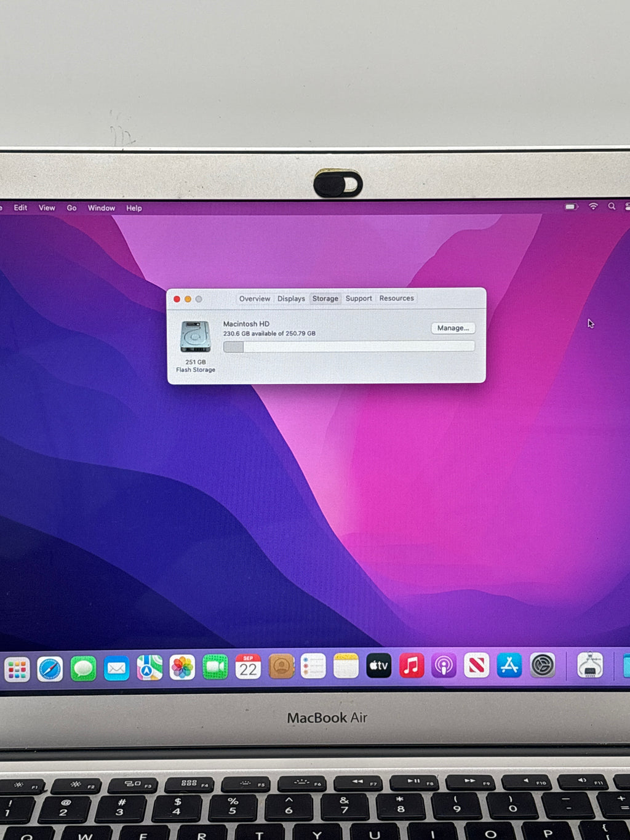
Task: Click the Macintosh HD drive icon
Action: point(196,337)
